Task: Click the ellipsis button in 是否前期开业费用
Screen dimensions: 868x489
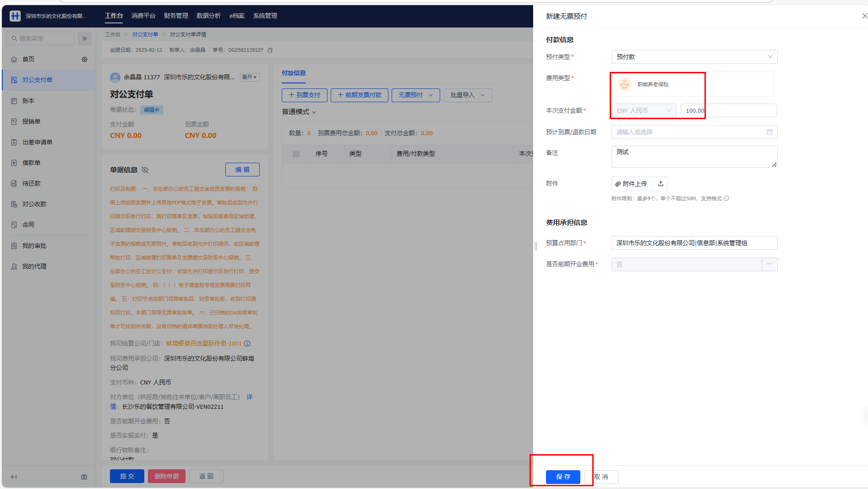Action: click(x=770, y=264)
